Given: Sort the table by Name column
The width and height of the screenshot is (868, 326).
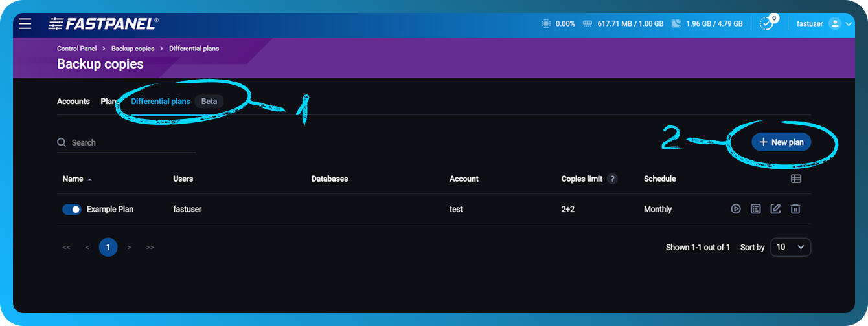Looking at the screenshot, I should [x=73, y=179].
